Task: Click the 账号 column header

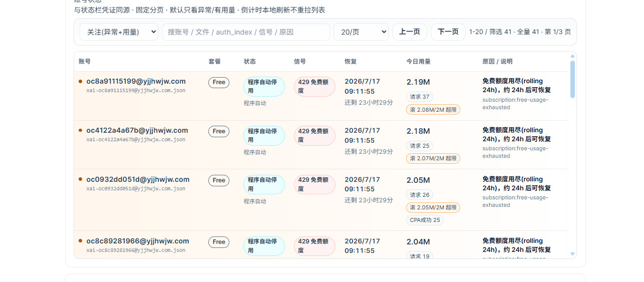Action: [x=85, y=62]
